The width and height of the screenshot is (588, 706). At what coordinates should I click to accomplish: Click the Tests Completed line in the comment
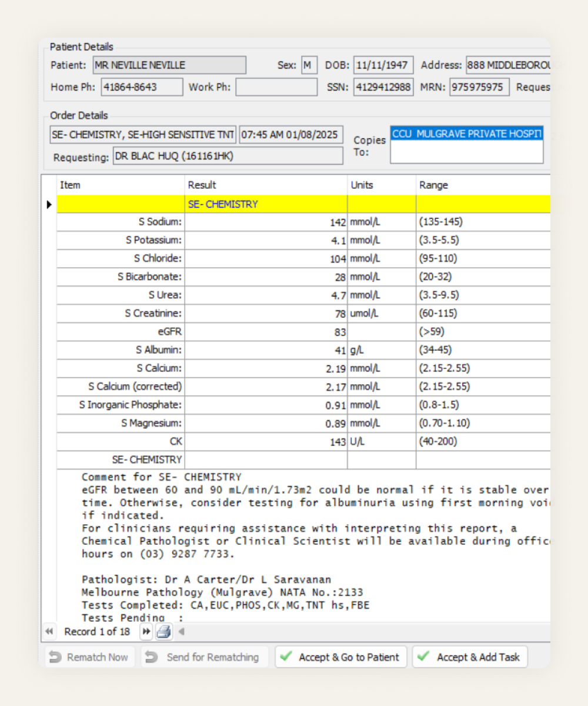point(225,605)
